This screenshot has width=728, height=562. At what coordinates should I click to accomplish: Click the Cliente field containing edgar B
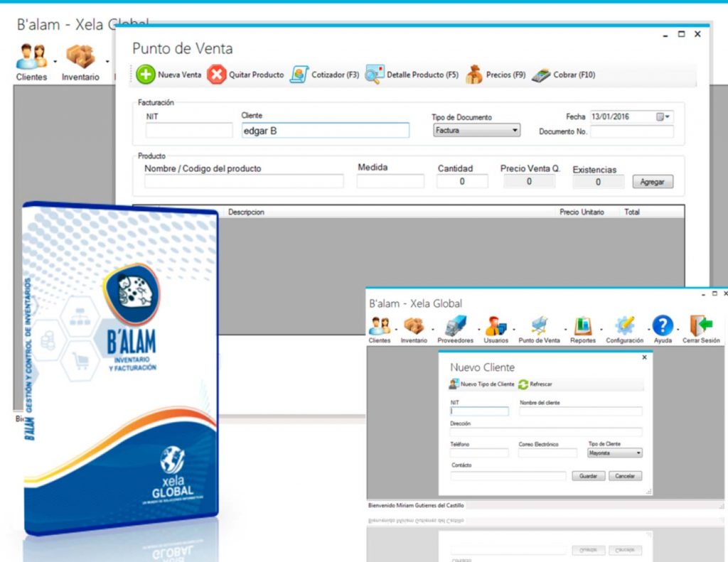click(326, 131)
